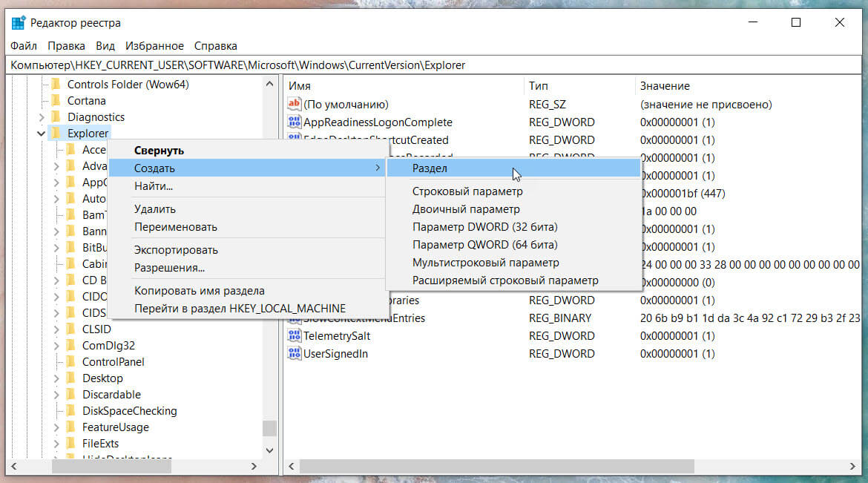Select the AppReadinessLogonComplete value name

tap(378, 122)
